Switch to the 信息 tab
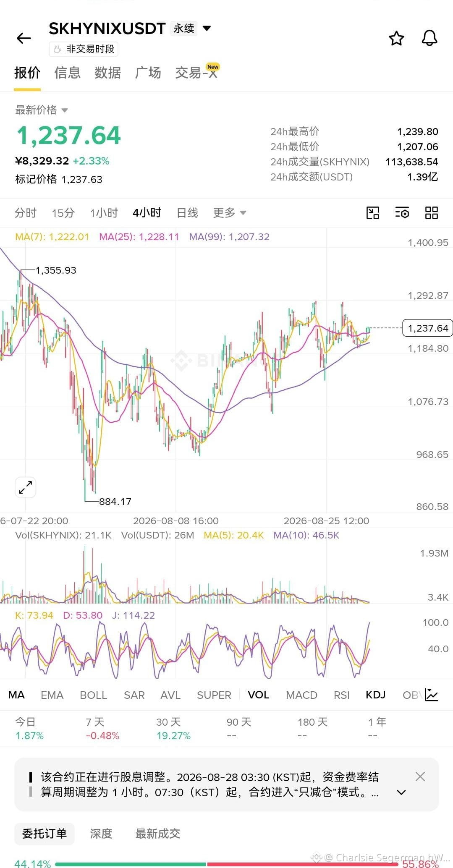 click(67, 73)
